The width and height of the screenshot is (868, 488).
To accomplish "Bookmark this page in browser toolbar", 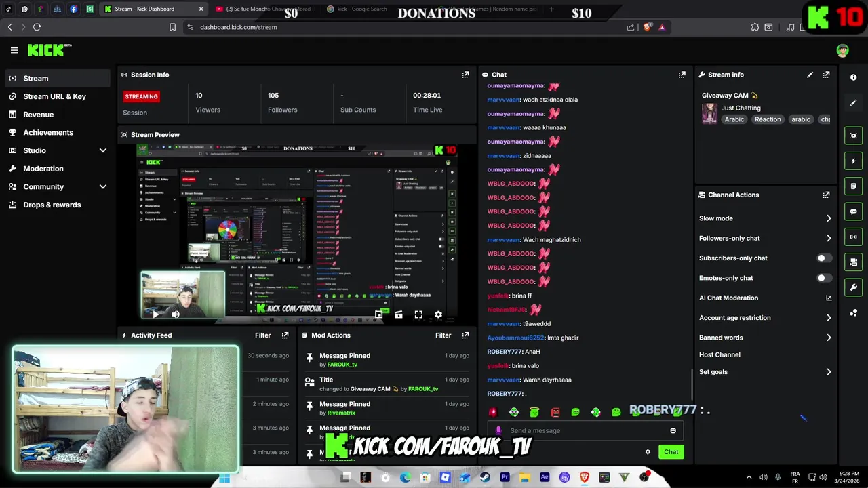I will [172, 27].
